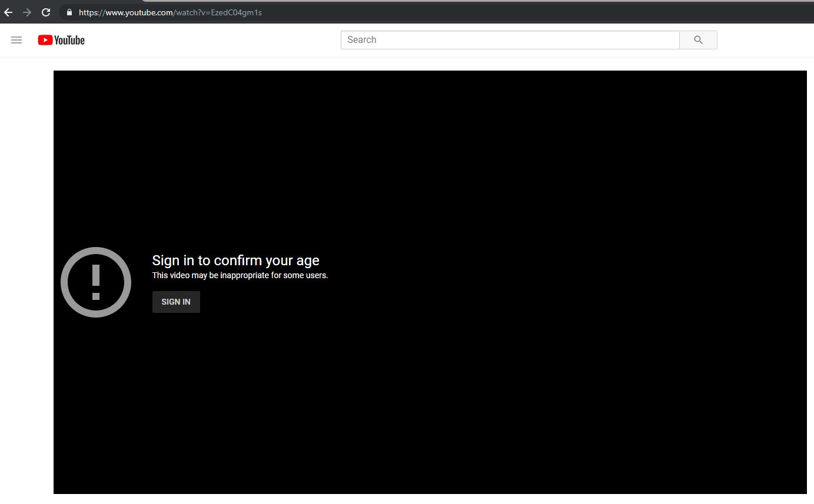
Task: Click the 'Sign in to confirm your age' heading
Action: (x=236, y=261)
